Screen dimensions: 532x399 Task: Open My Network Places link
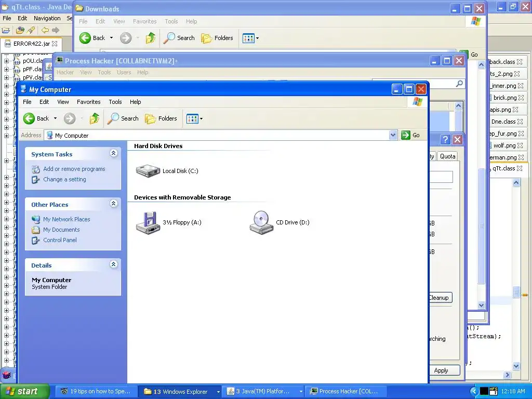coord(66,219)
